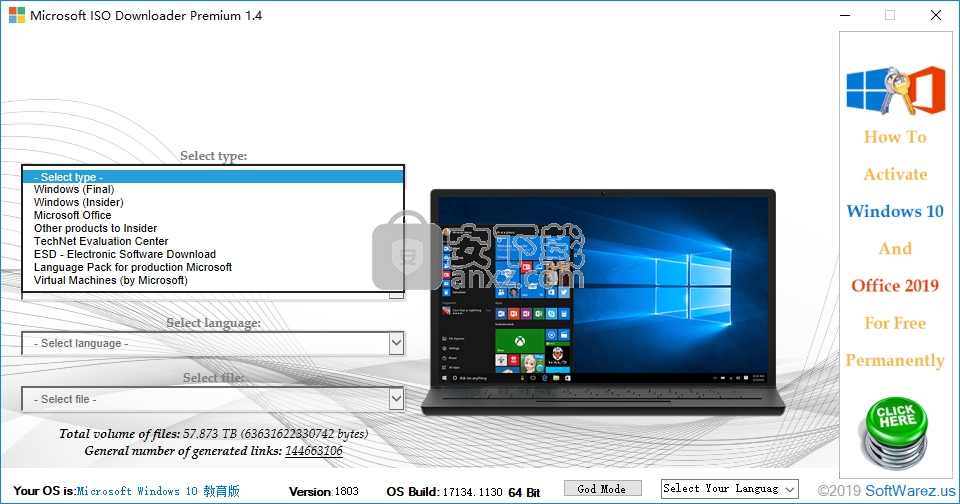The width and height of the screenshot is (960, 504).
Task: Open the "Select Your Languag" combo box
Action: 730,489
